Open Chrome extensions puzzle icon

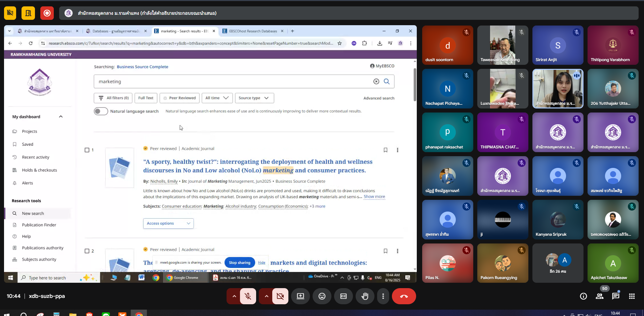click(x=364, y=43)
